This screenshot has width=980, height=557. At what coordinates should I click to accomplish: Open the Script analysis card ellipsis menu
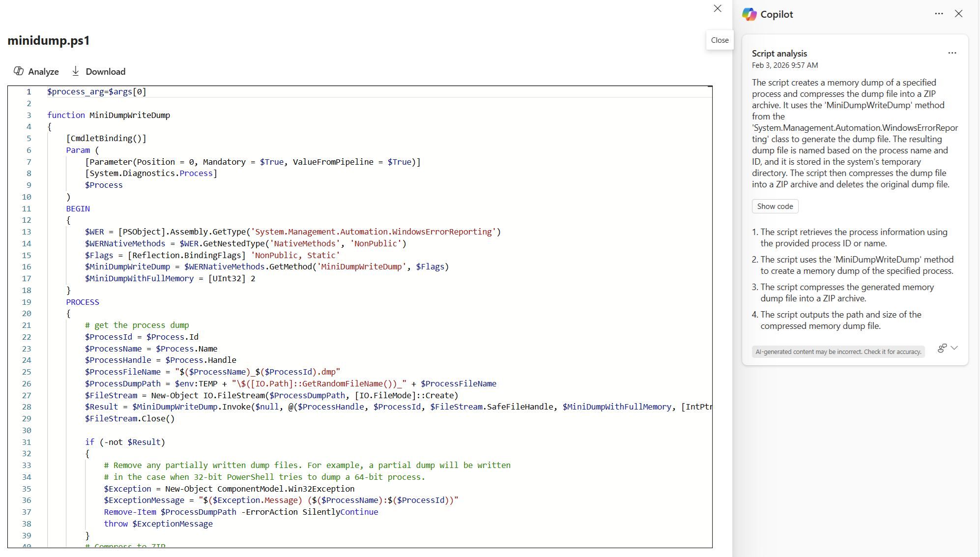(x=952, y=53)
